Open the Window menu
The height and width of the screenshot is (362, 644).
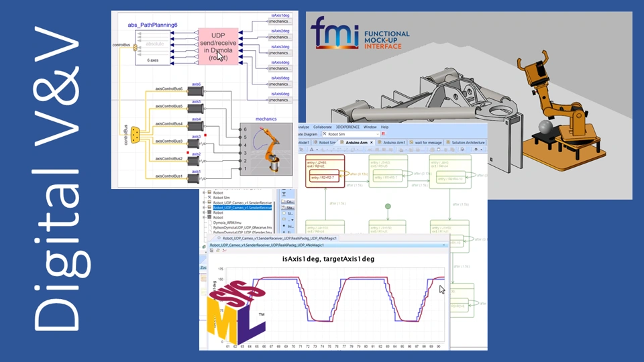coord(370,127)
